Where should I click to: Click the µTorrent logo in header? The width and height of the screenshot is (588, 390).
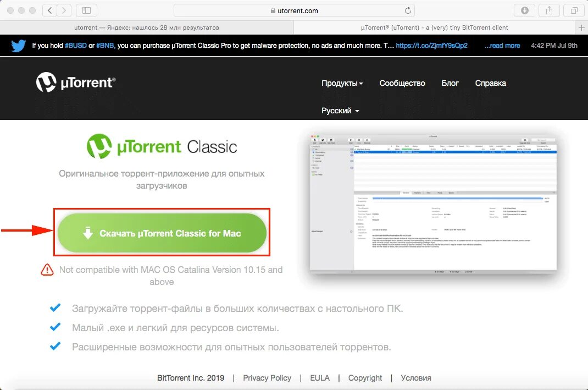[76, 82]
